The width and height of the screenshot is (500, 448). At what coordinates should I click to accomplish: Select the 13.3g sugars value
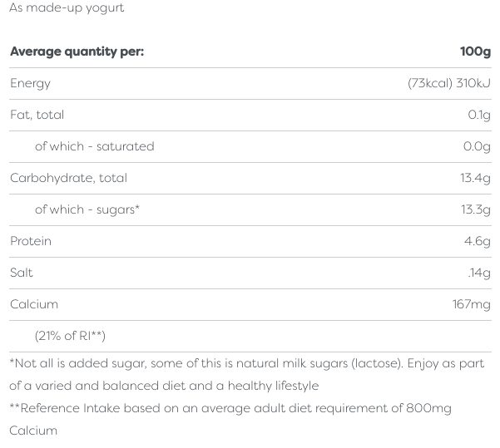(x=476, y=209)
